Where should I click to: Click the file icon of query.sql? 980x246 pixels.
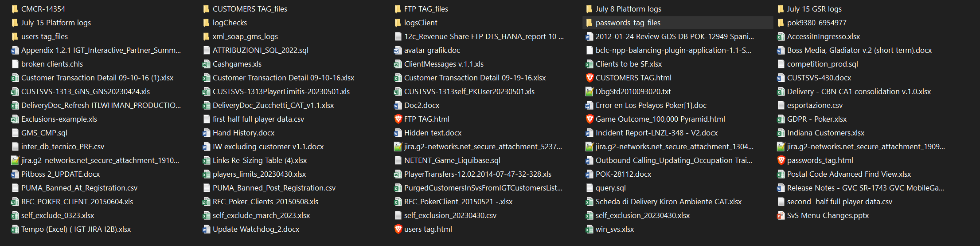tap(589, 188)
